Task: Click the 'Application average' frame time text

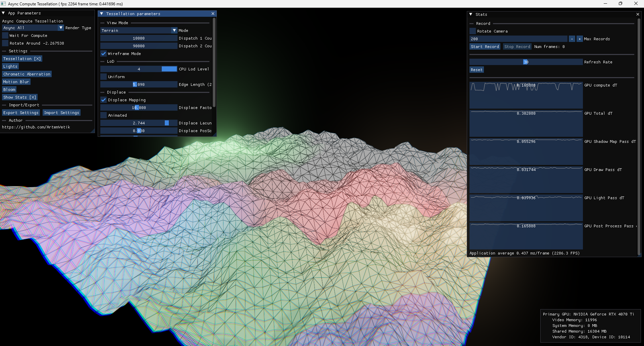Action: click(x=525, y=253)
